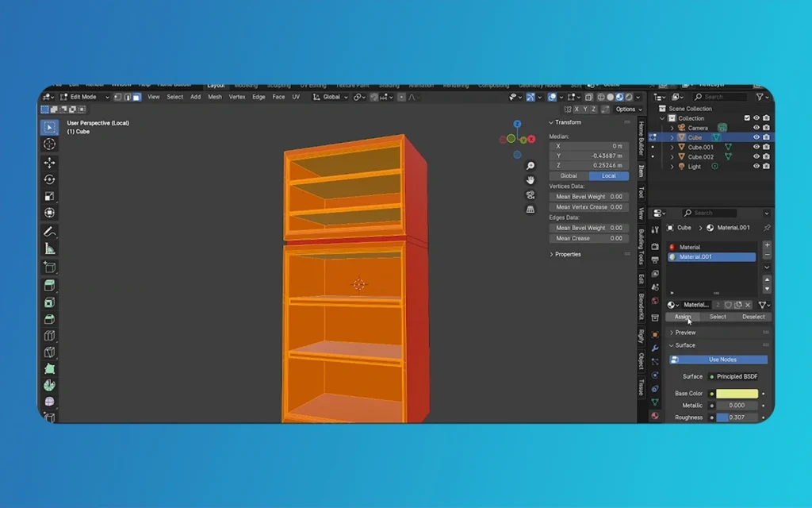Click the pan hand viewport icon
812x508 pixels.
(530, 180)
